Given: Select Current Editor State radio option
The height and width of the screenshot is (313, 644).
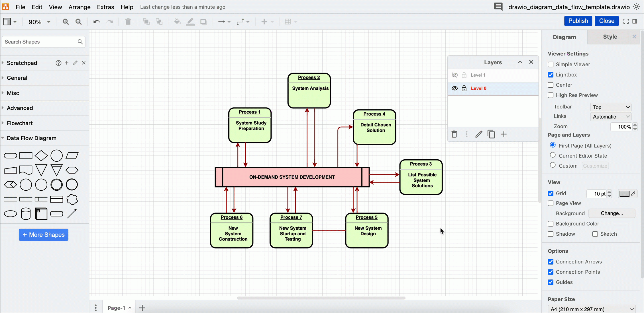Looking at the screenshot, I should click(553, 155).
